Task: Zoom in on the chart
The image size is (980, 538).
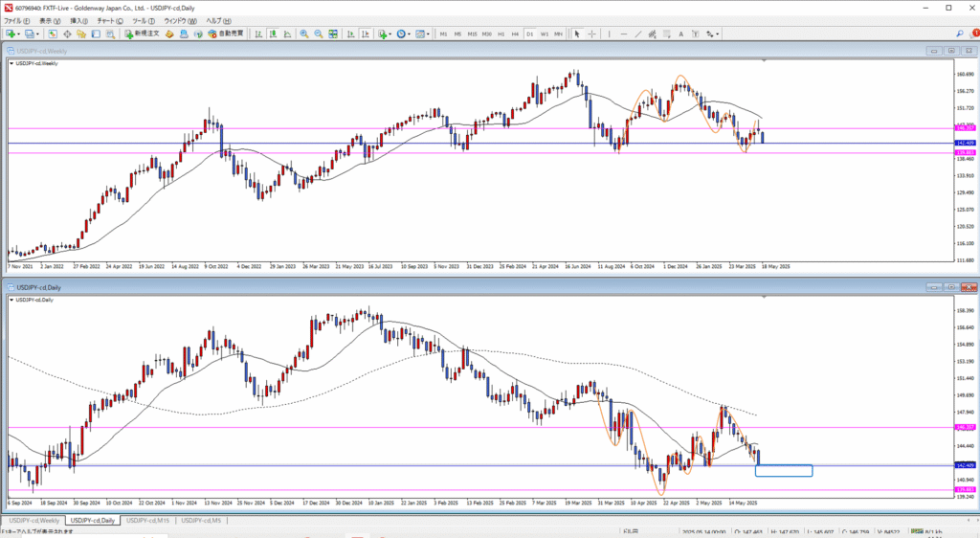Action: click(x=303, y=34)
